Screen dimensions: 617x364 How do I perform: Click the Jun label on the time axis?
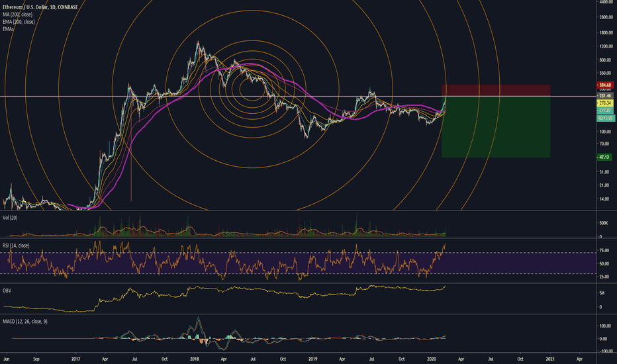pyautogui.click(x=7, y=359)
